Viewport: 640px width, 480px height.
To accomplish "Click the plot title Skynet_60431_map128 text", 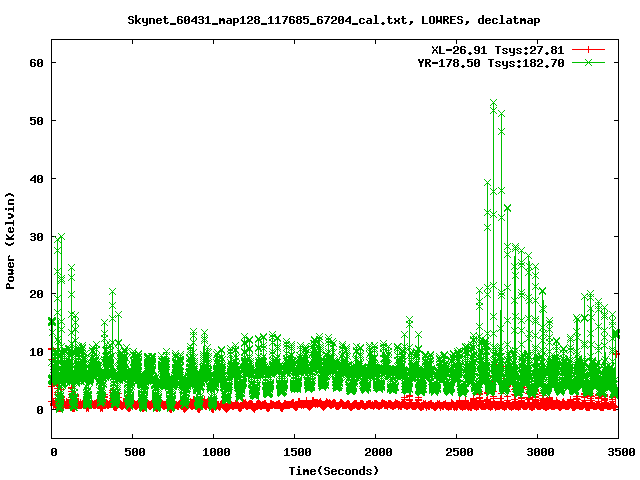I will point(333,20).
